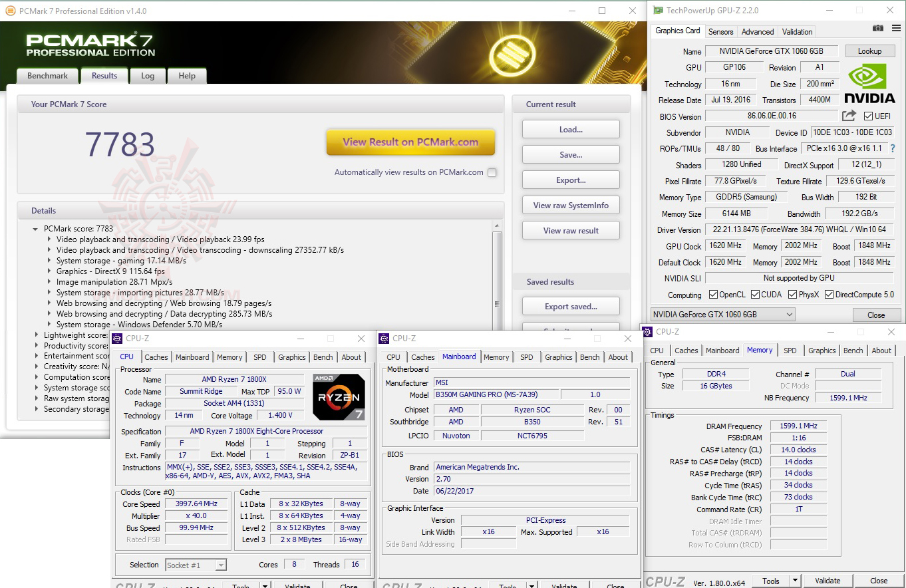Open the NVIDIA GeForce GTX 1060 6GB dropdown
This screenshot has width=906, height=588.
pyautogui.click(x=722, y=315)
